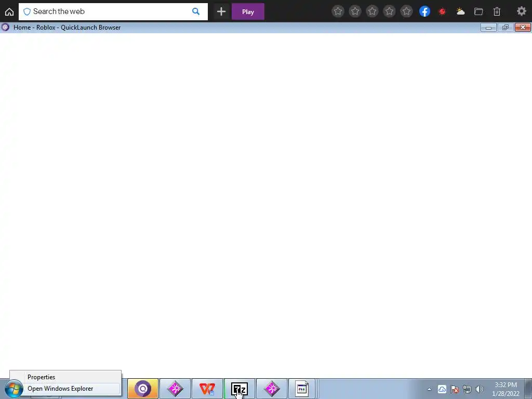Screen dimensions: 532x399
Task: Open the first star bookmark slot
Action: pyautogui.click(x=338, y=11)
